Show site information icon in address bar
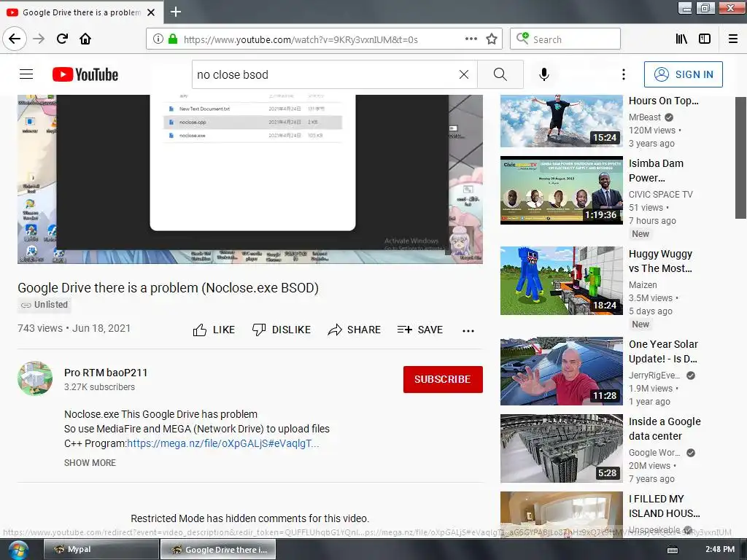Screen dimensions: 747x560 158,39
